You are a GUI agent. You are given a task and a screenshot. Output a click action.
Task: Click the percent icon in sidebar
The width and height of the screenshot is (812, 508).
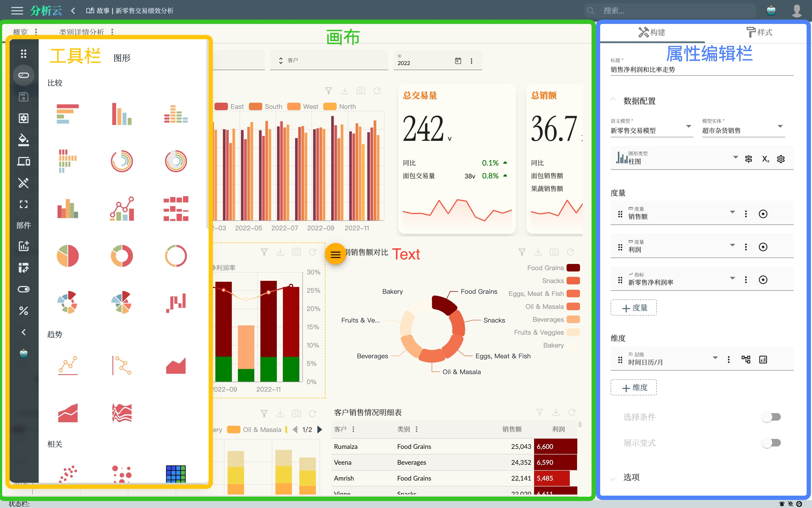coord(23,311)
